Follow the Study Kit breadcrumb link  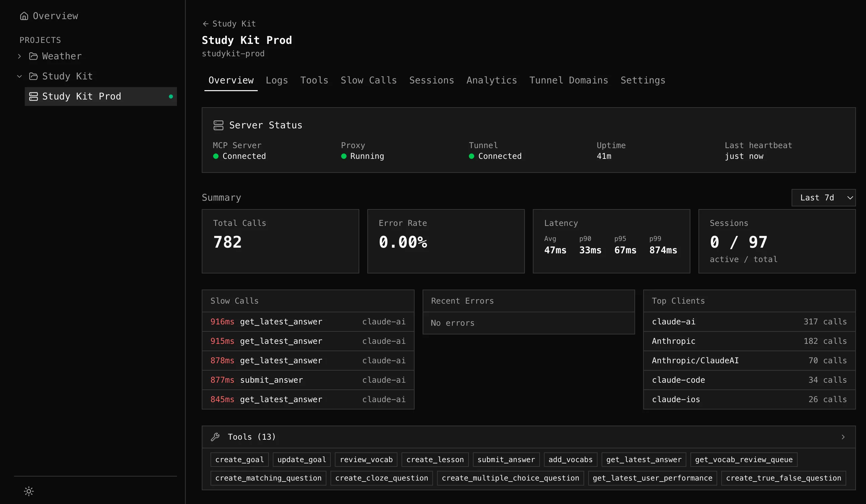pyautogui.click(x=234, y=24)
